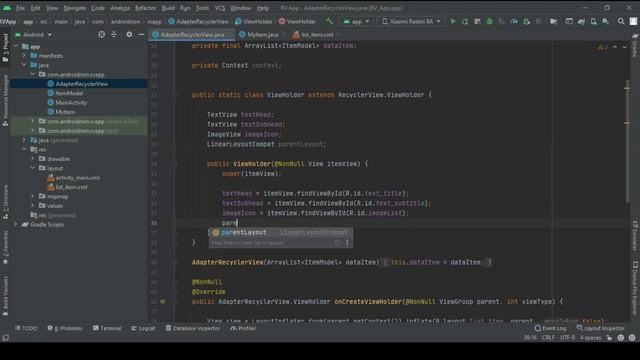This screenshot has height=360, width=640.
Task: Open the Event Log
Action: click(x=550, y=328)
